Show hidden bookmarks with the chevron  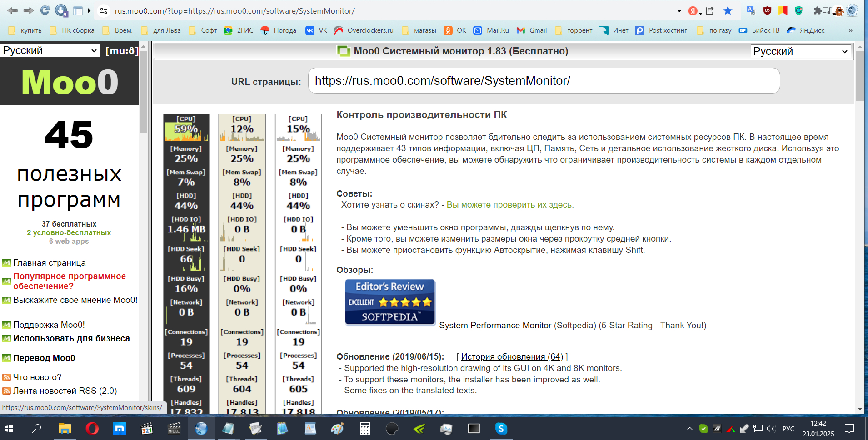tap(850, 30)
